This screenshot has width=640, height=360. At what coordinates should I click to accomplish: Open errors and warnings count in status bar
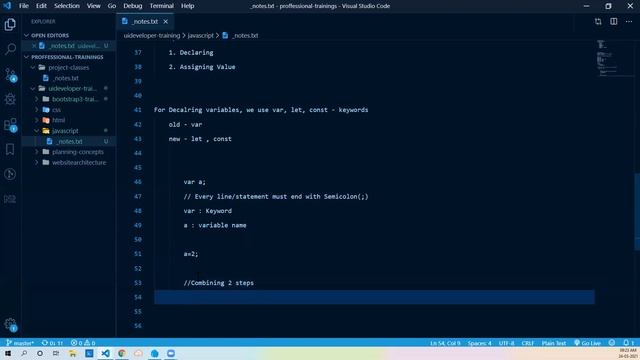[83, 343]
